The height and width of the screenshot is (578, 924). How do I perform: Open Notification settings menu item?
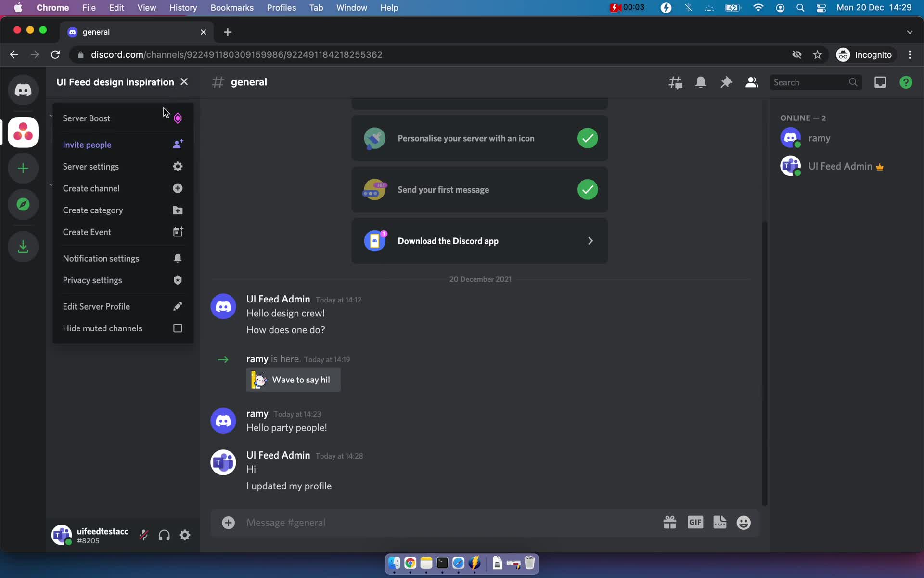coord(123,259)
